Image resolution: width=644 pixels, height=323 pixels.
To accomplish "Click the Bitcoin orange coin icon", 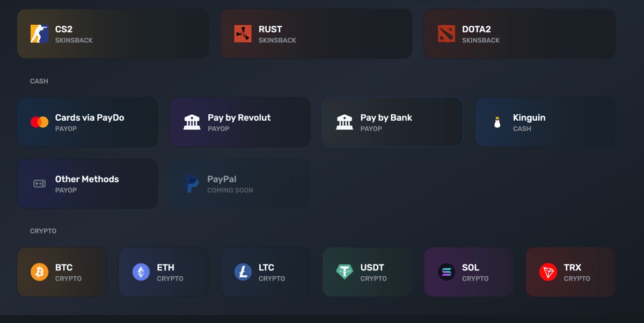I will tap(39, 272).
